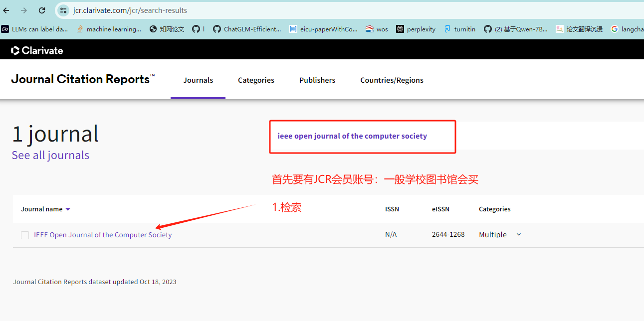Switch to the Journals tab
Screen dimensions: 644x321
[x=198, y=80]
